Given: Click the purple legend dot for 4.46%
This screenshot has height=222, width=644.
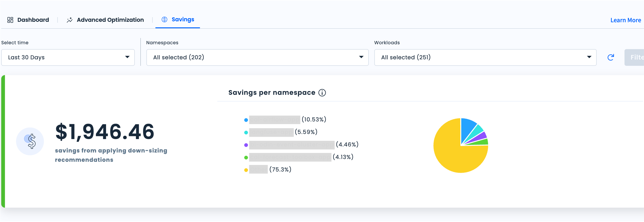Looking at the screenshot, I should [246, 145].
